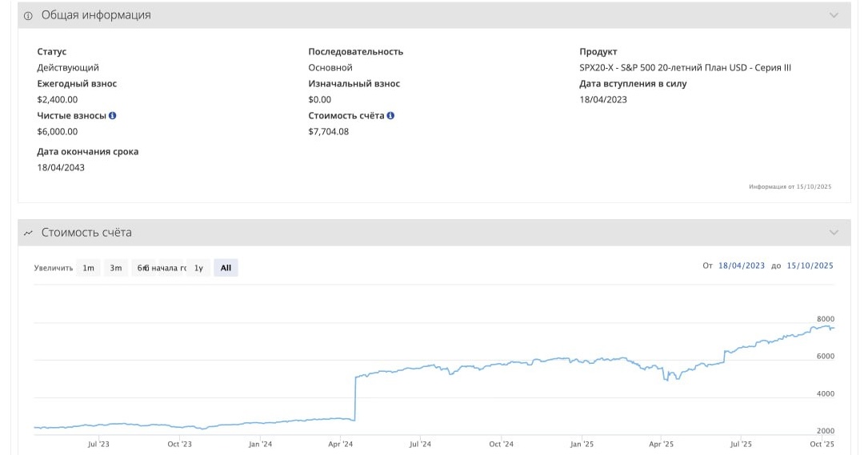Click the info icon next to Чистые взносы
This screenshot has height=455, width=868.
pos(113,116)
